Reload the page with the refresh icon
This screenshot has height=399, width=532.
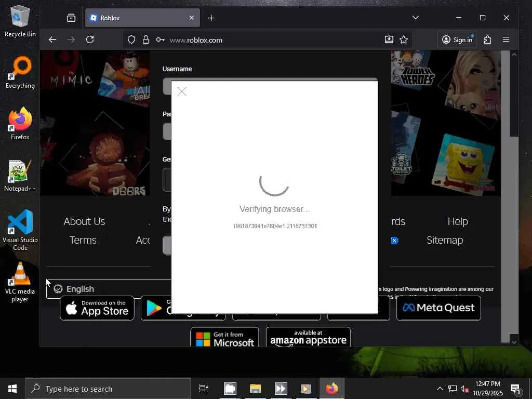(90, 39)
